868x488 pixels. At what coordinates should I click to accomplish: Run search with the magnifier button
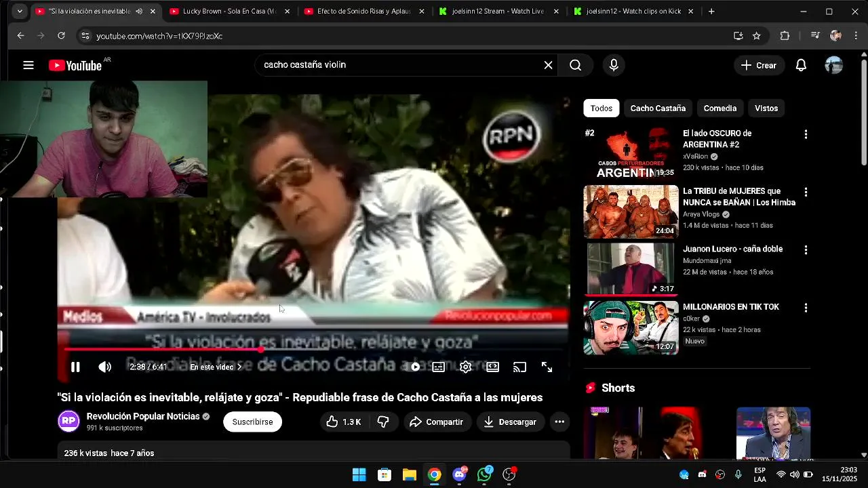click(x=575, y=65)
